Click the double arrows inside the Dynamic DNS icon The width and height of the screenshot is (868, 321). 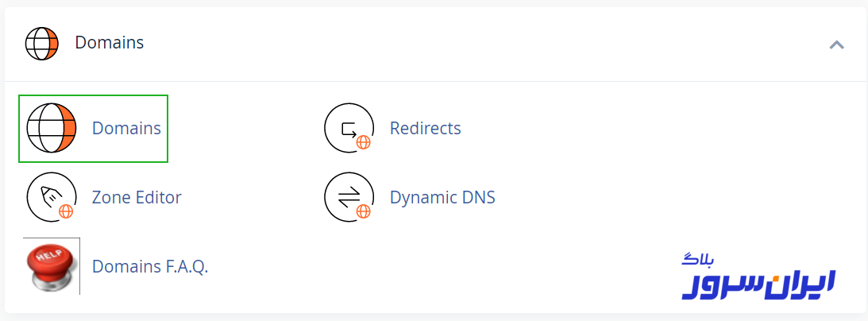click(x=348, y=196)
